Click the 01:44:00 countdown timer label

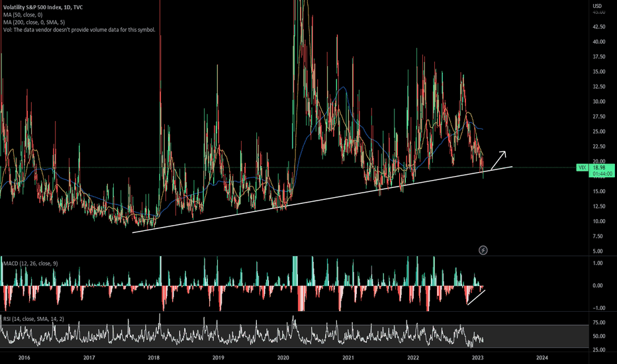tap(602, 173)
